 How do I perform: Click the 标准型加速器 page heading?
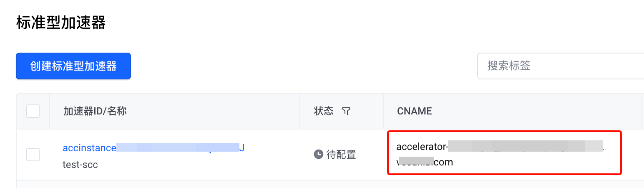(61, 23)
